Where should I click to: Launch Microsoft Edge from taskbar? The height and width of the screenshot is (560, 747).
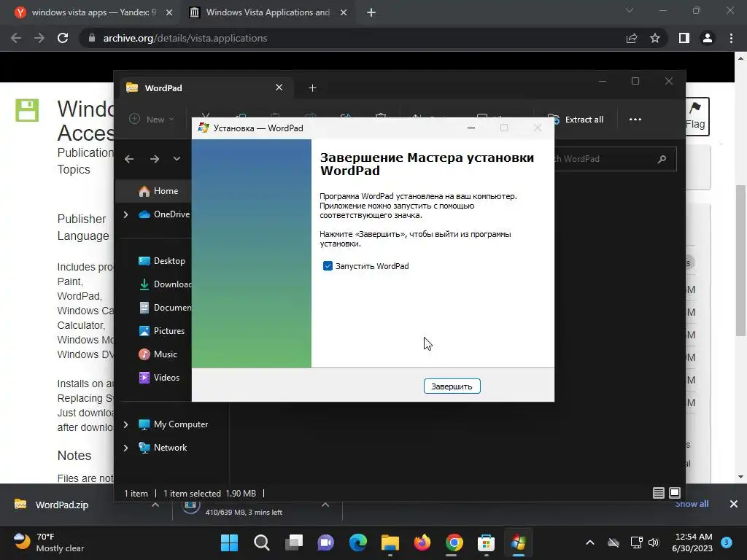pos(357,542)
